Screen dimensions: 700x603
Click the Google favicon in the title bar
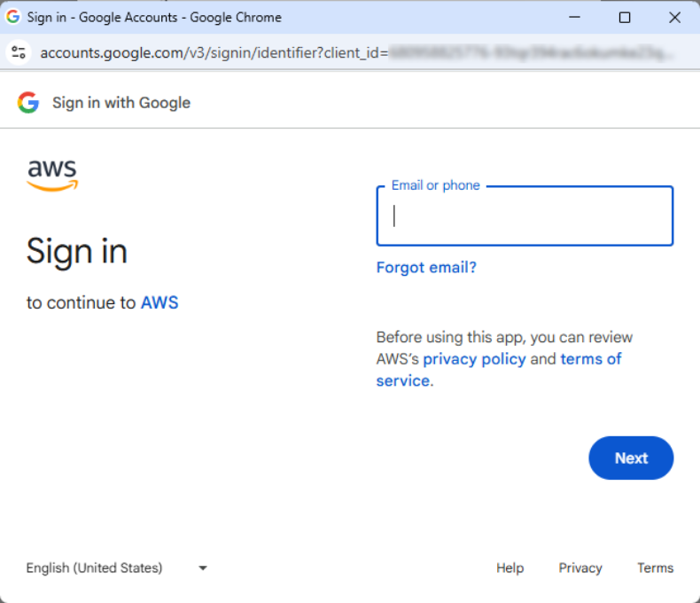pos(13,17)
